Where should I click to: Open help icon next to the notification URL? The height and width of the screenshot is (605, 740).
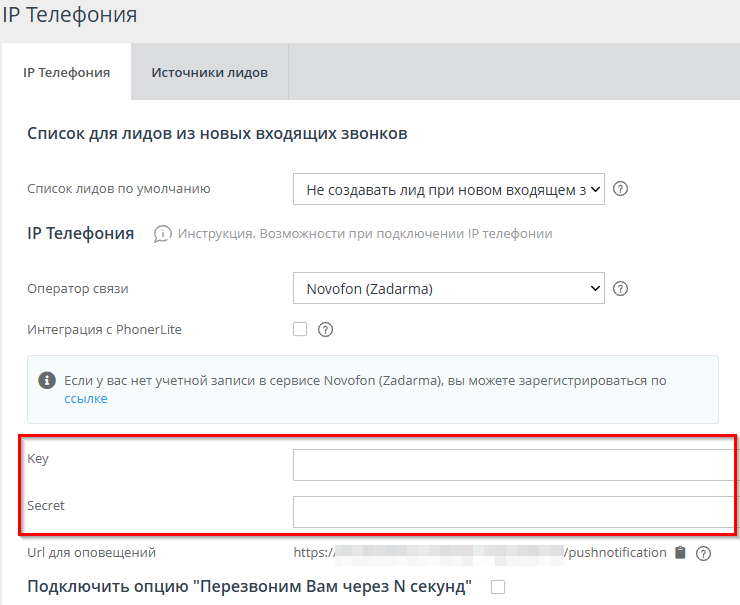pos(703,553)
